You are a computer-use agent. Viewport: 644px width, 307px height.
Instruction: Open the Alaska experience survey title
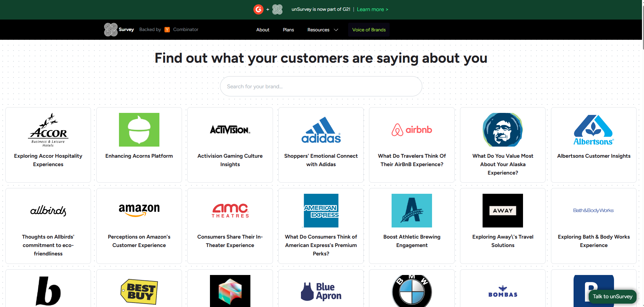pos(503,164)
